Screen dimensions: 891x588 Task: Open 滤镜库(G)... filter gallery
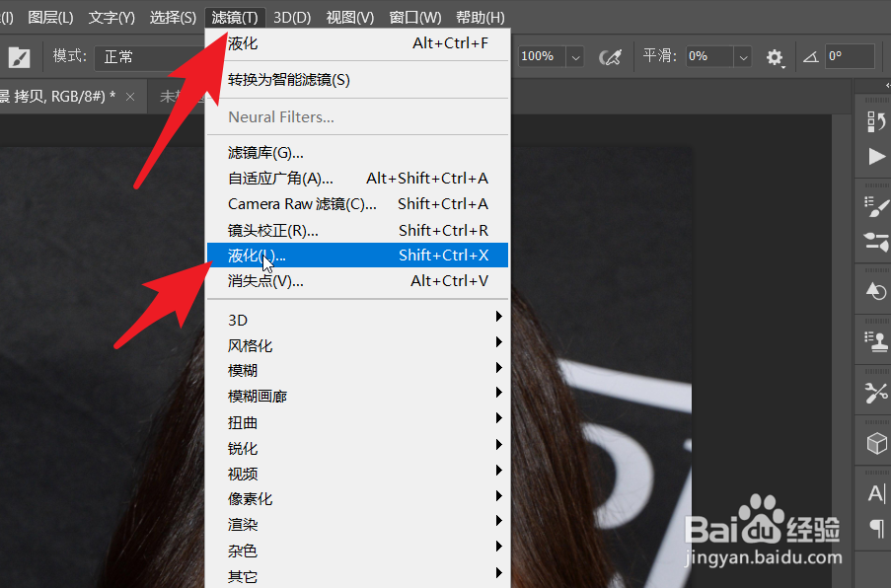(x=357, y=153)
